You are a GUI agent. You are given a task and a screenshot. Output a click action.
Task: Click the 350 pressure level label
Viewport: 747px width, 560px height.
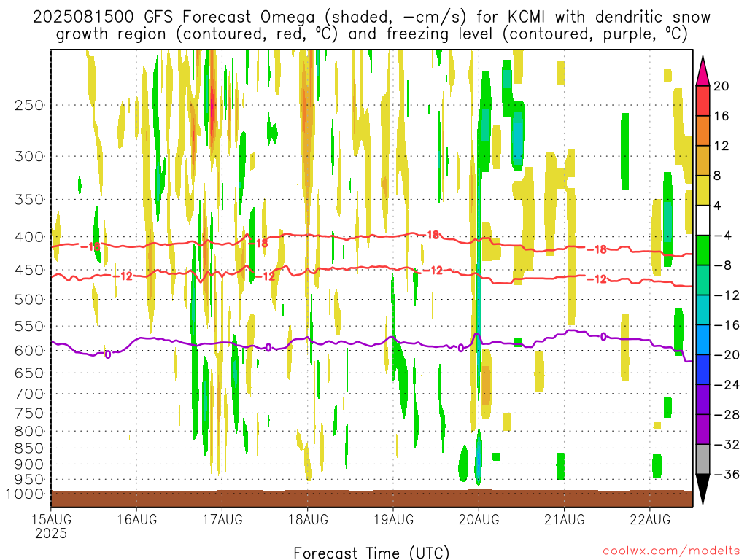pyautogui.click(x=29, y=199)
